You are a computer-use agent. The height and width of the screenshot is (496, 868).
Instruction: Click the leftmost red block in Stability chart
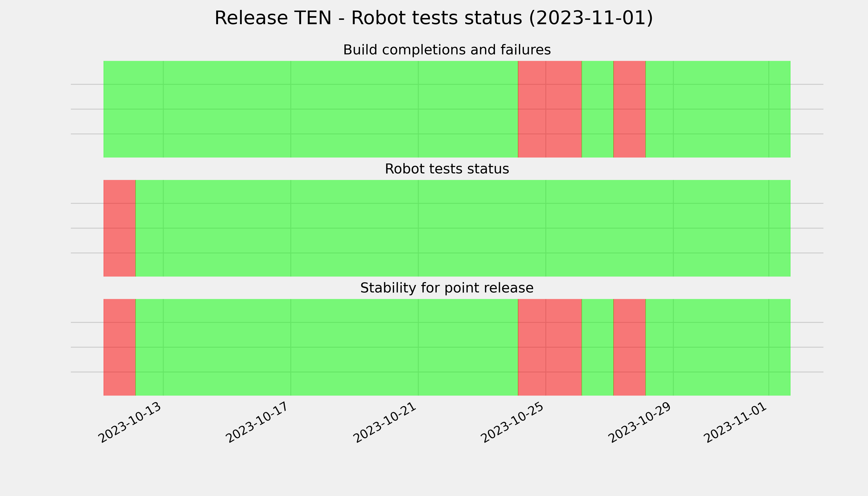coord(120,347)
